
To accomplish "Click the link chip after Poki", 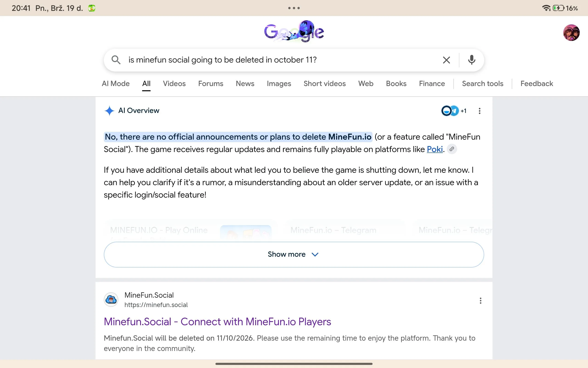I will [x=452, y=149].
